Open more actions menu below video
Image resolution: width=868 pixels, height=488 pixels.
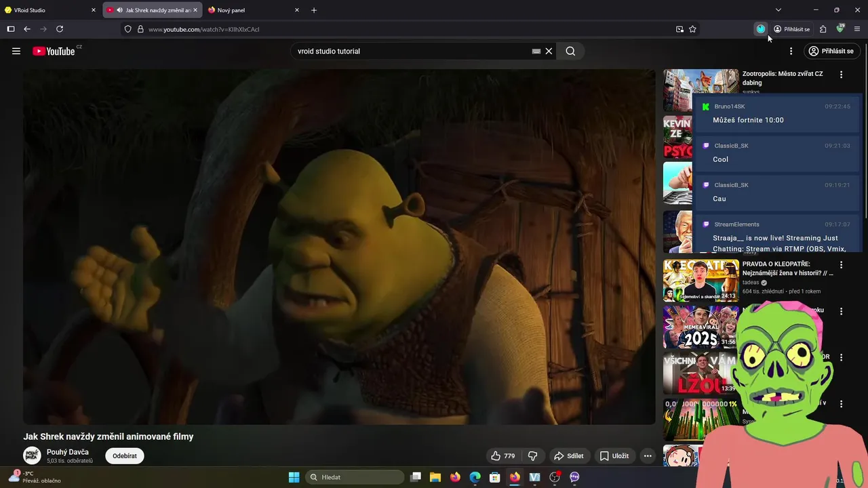point(648,456)
